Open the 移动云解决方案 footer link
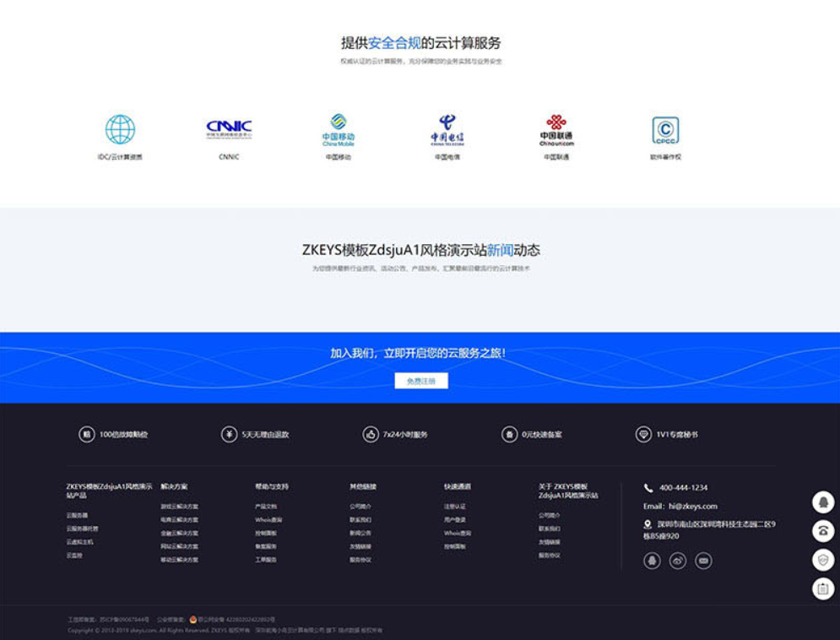This screenshot has width=840, height=640. tap(180, 560)
